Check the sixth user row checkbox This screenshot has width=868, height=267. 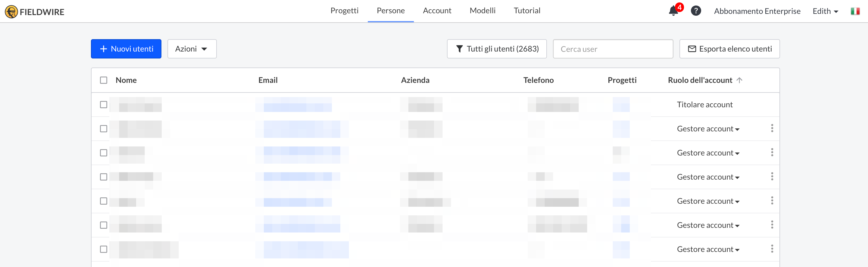click(103, 225)
